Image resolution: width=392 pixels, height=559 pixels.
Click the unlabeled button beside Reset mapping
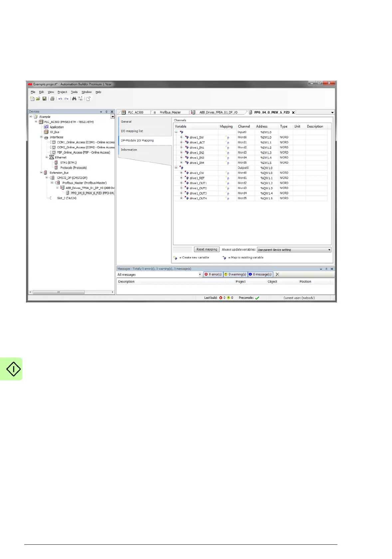(x=183, y=250)
